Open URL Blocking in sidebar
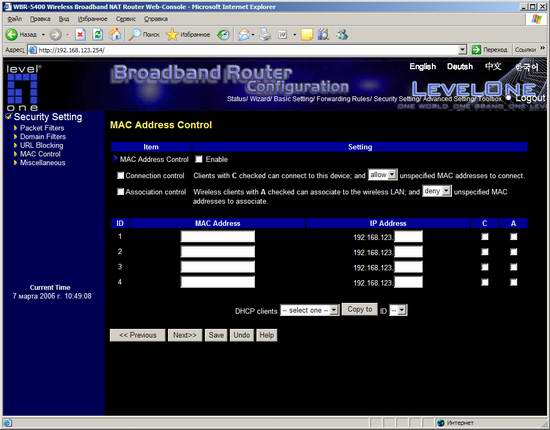Screen dimensions: 550x430 (41, 145)
